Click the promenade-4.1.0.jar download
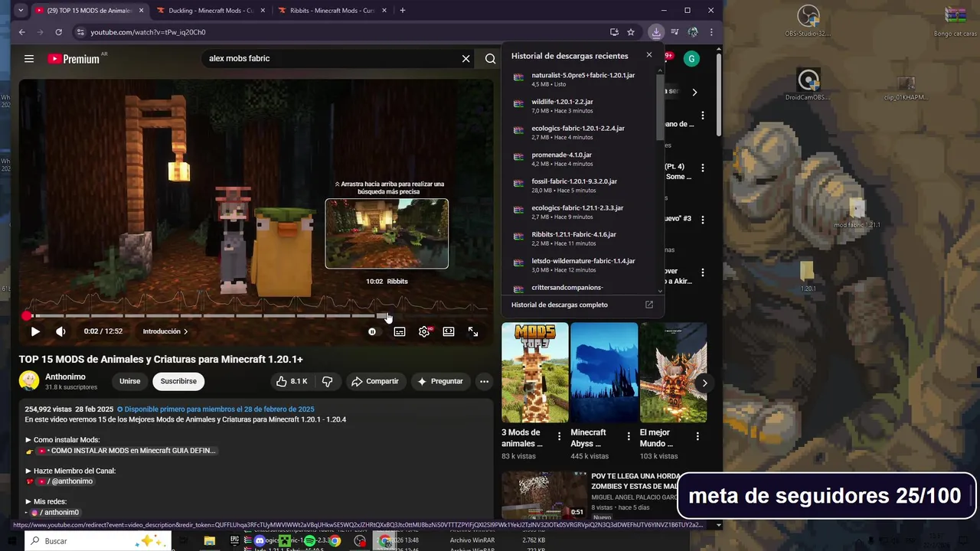Image resolution: width=980 pixels, height=551 pixels. tap(583, 158)
